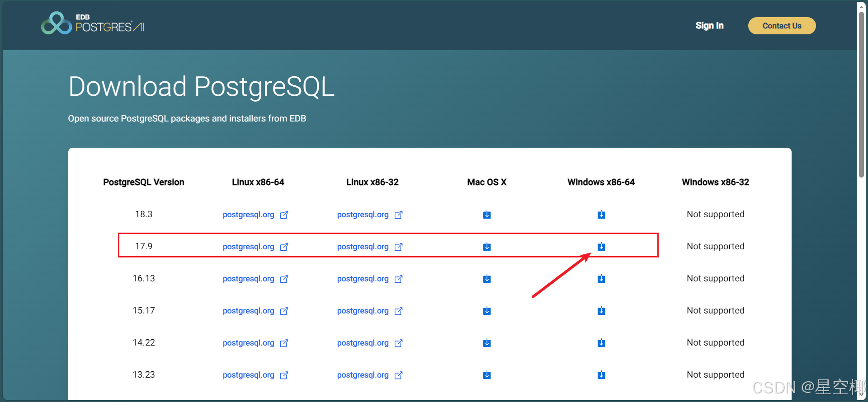Select the version 16.13 cell

(x=144, y=278)
